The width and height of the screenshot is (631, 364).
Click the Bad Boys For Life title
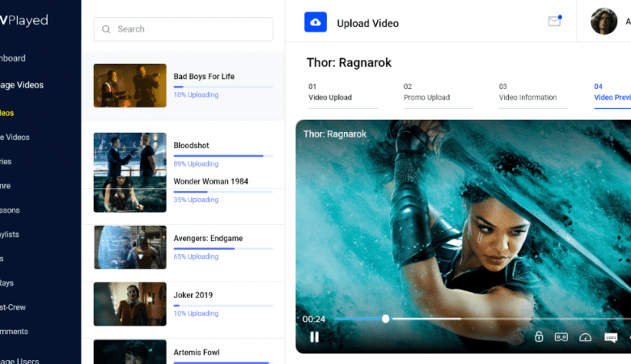204,76
